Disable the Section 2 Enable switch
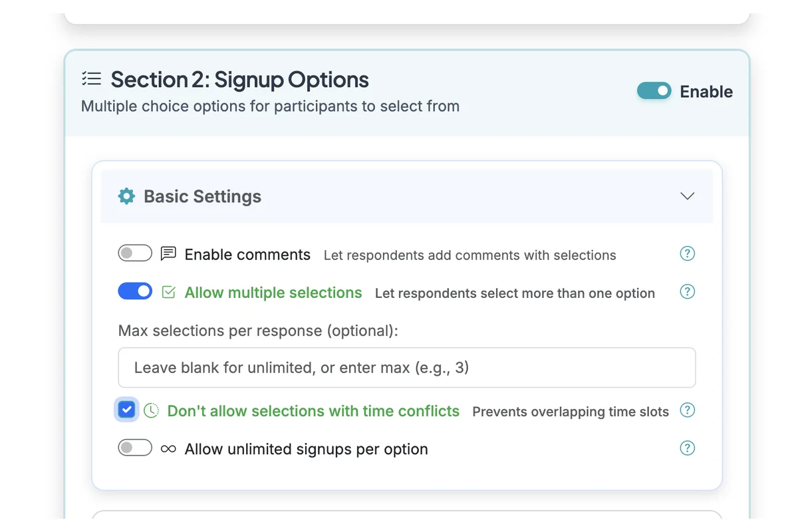Viewport: 798px width, 532px height. point(654,90)
